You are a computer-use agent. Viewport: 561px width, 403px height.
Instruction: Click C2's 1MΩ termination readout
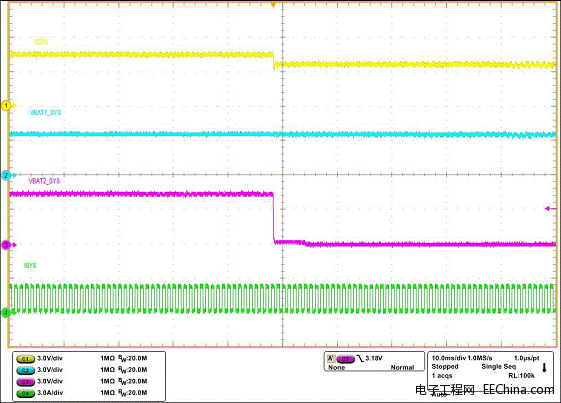tap(107, 370)
